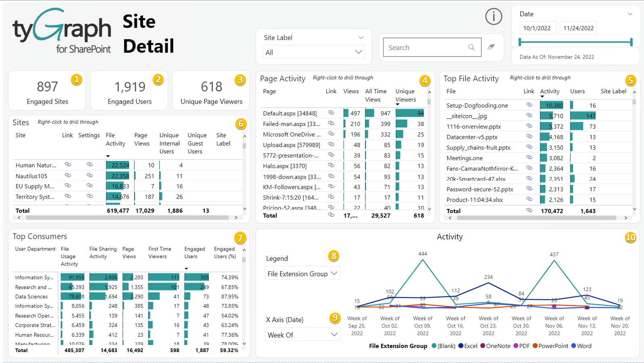
Task: Click the start date field 10/1/2022
Action: tap(537, 28)
